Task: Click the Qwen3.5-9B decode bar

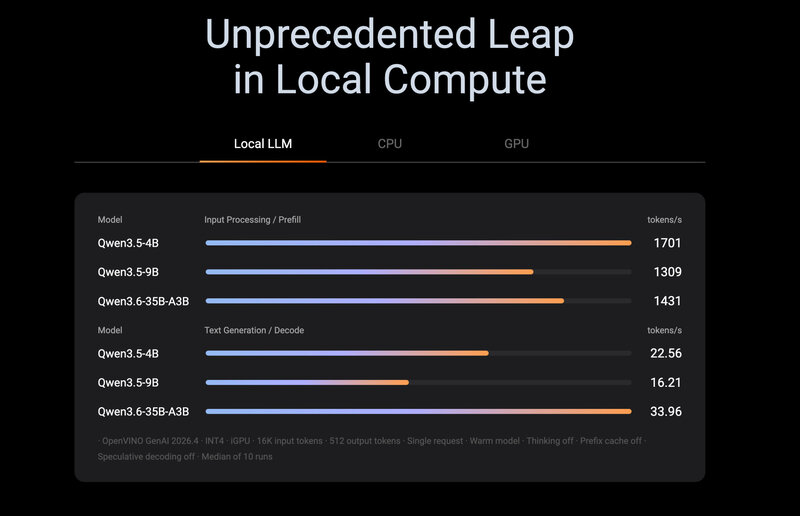Action: coord(418,382)
